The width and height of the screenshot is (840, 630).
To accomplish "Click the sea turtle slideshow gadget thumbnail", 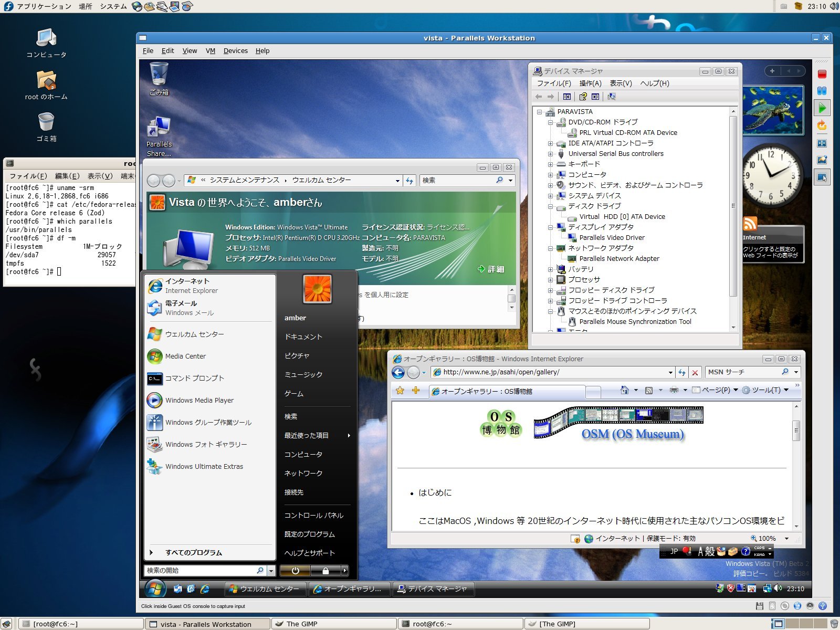I will click(x=773, y=110).
